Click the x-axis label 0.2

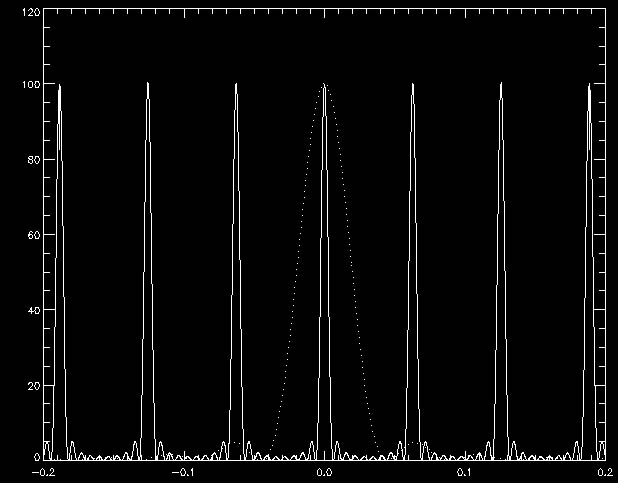pos(605,472)
